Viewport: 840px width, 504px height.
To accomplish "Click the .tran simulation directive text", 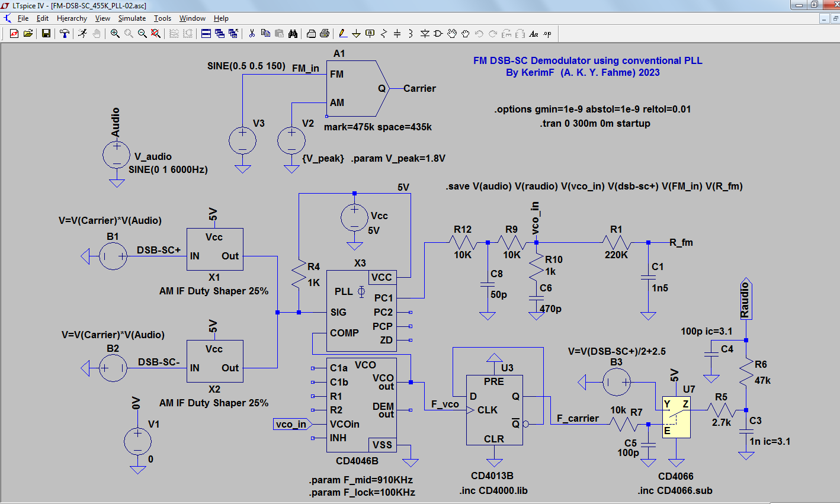I will click(595, 123).
